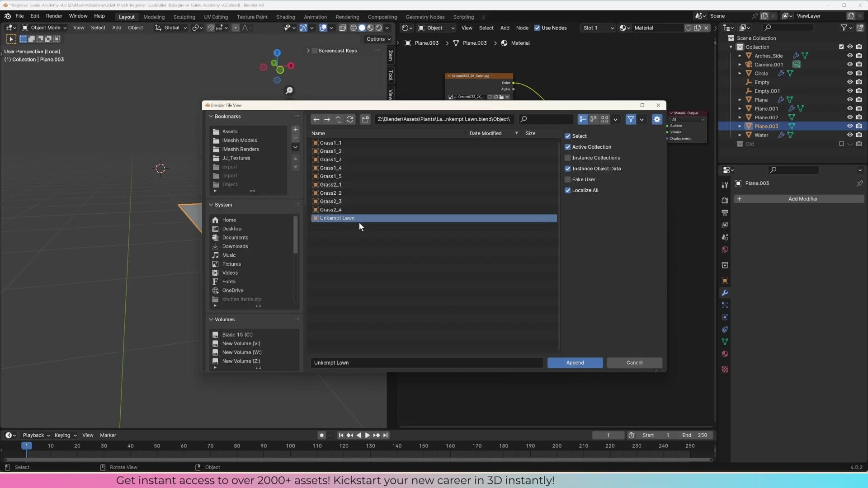Hide the Water object in viewport
This screenshot has height=488, width=868.
(x=850, y=135)
